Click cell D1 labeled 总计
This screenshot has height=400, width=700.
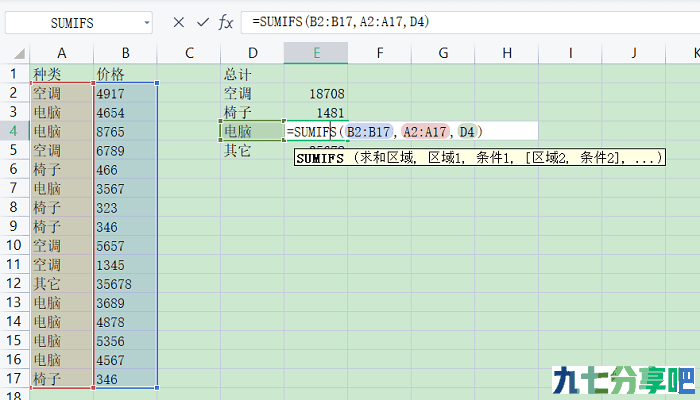coord(252,74)
